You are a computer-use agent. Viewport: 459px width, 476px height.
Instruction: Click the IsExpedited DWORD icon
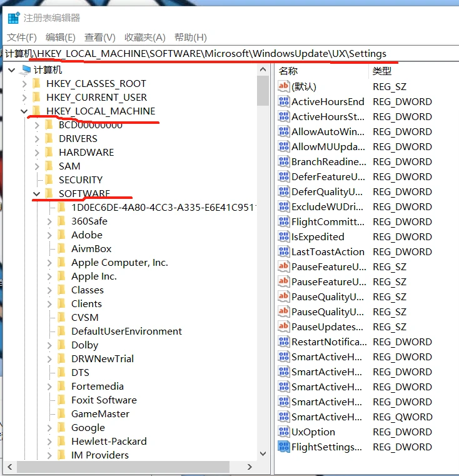pyautogui.click(x=284, y=236)
